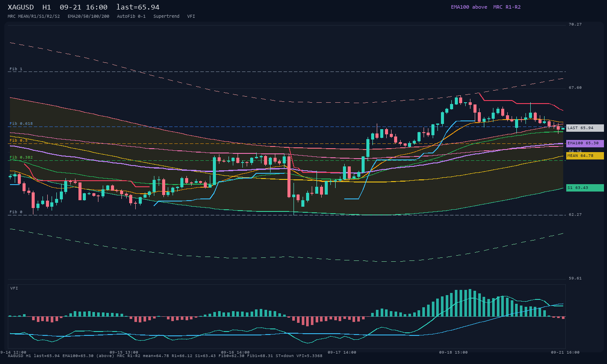Click the MEAN 64.78 price tag
607x364 pixels.
(585, 156)
